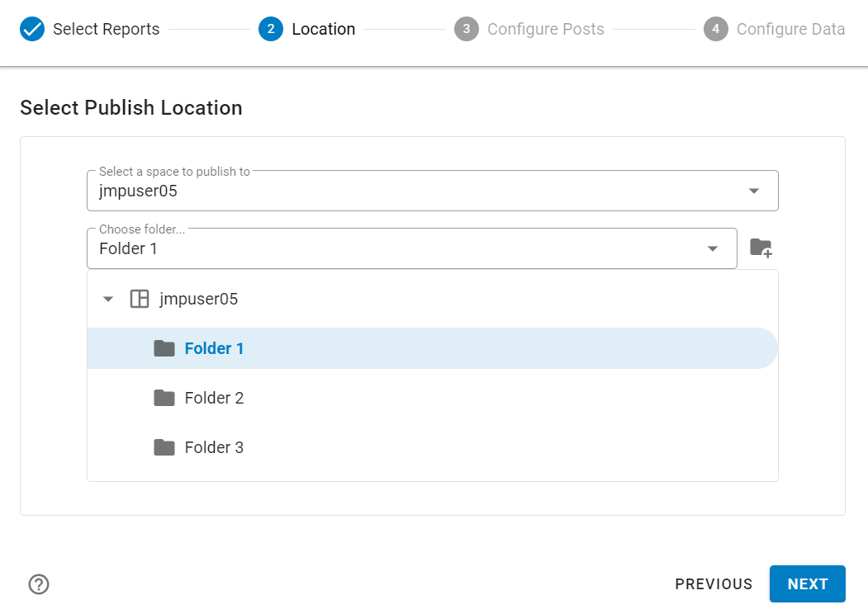Open the space selection dropdown

click(x=753, y=190)
